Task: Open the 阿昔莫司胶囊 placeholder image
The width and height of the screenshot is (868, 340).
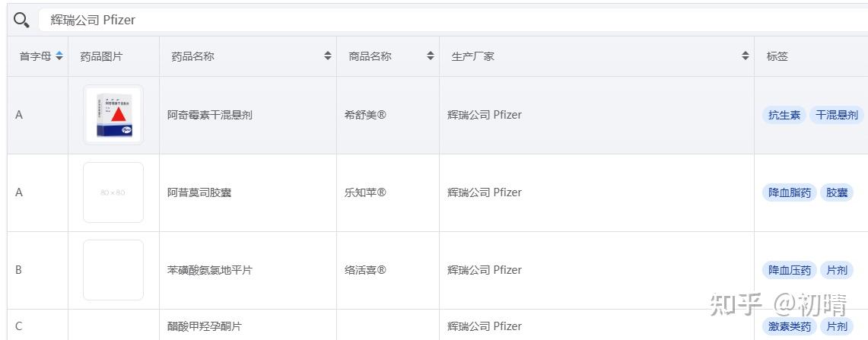Action: click(x=113, y=192)
